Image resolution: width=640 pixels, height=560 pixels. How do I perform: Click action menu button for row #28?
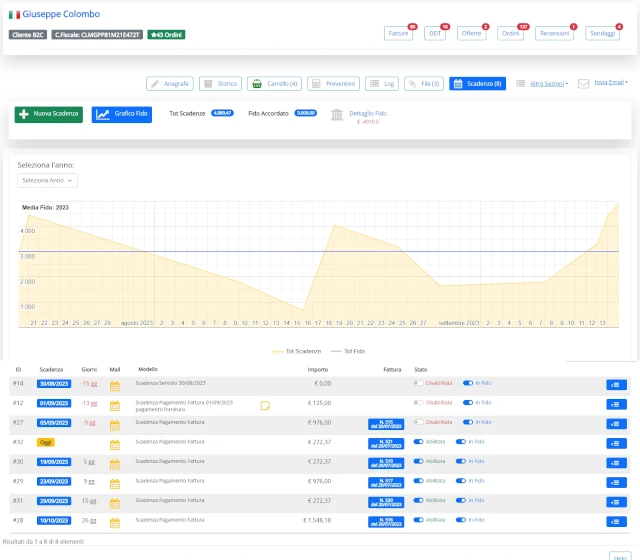coord(616,522)
